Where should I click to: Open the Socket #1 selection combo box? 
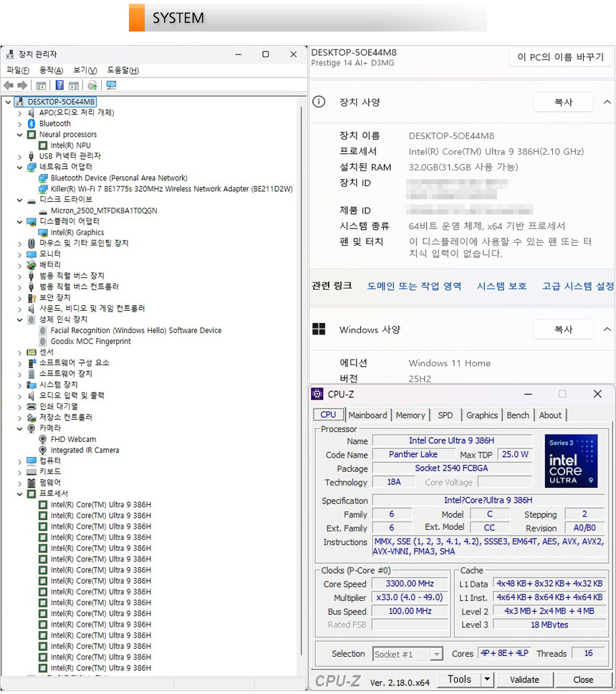coord(408,654)
